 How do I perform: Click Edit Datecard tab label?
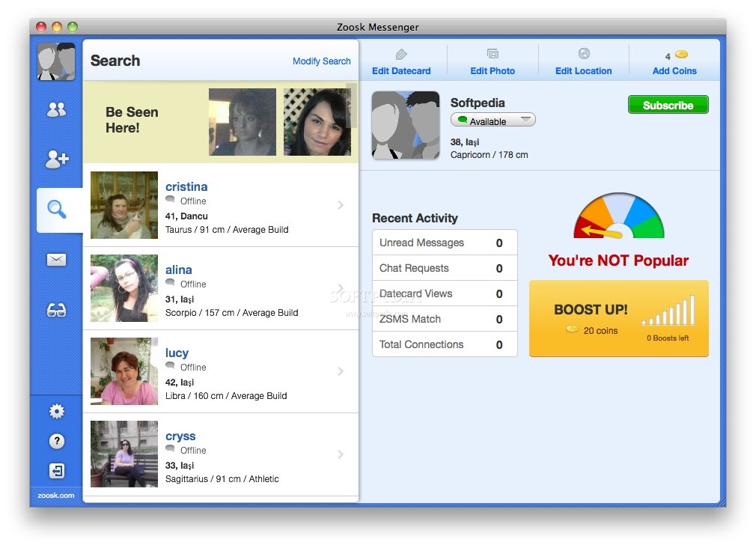point(401,71)
